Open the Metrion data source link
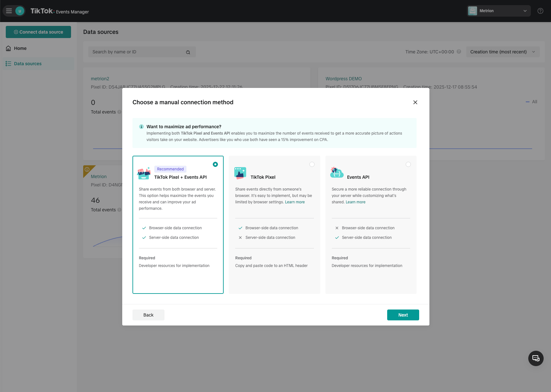The height and width of the screenshot is (392, 551). (99, 176)
